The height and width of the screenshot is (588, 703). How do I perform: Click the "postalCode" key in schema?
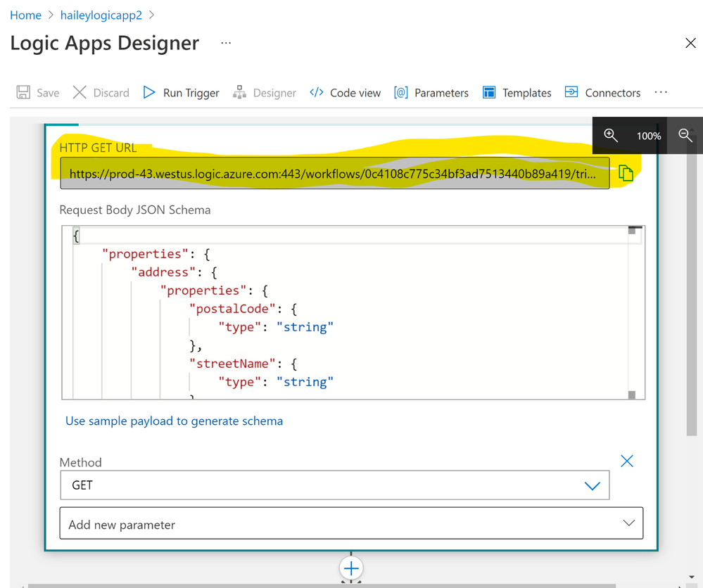232,309
